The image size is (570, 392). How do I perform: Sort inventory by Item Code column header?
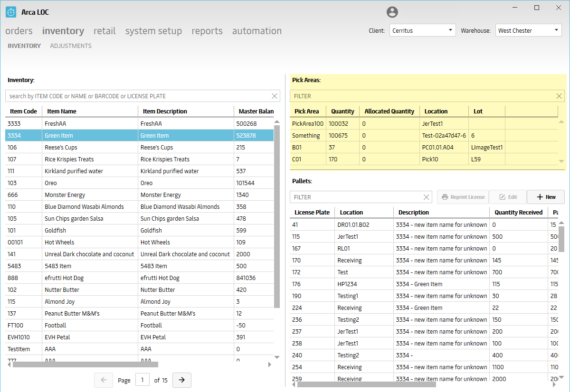tap(24, 111)
